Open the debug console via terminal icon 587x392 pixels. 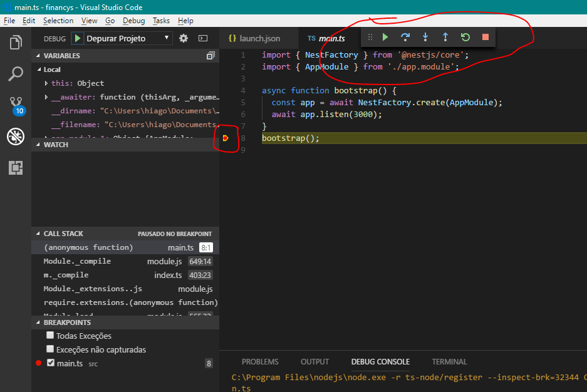[203, 38]
